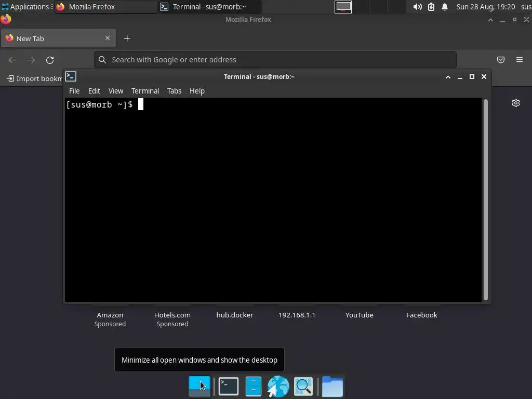This screenshot has height=399, width=532.
Task: Minimize the Firefox window
Action: 502,20
